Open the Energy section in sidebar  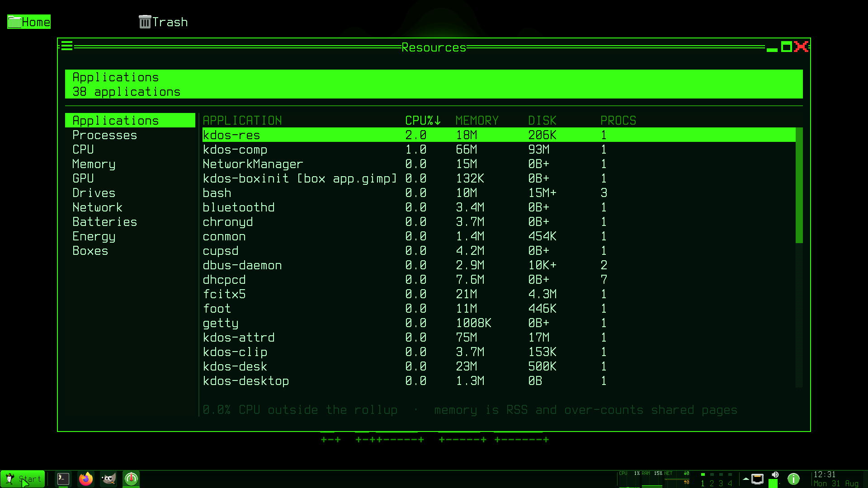(x=130, y=236)
